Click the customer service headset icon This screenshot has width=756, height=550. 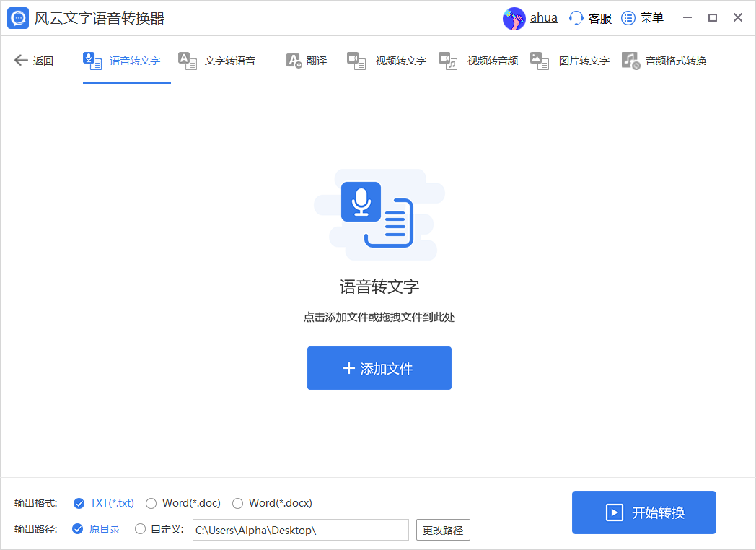pos(576,18)
